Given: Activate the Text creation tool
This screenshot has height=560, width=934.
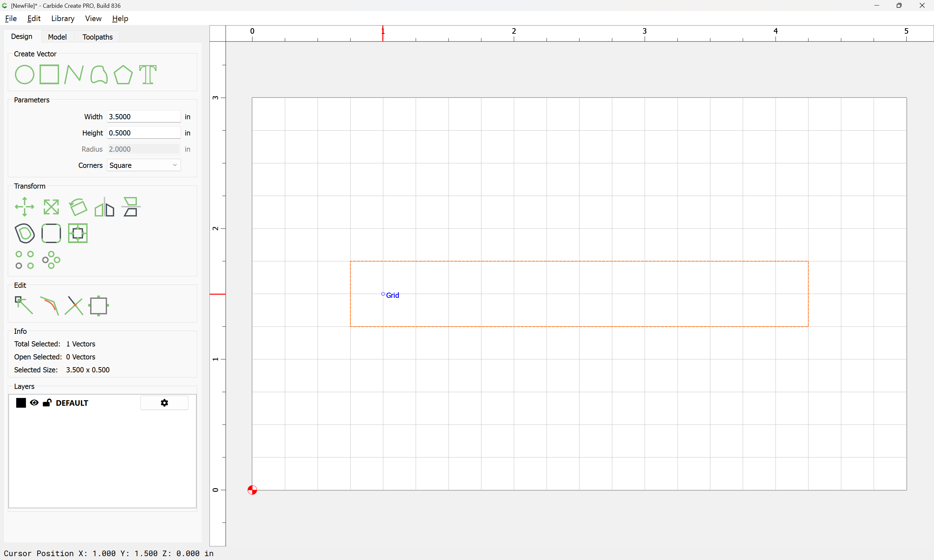Looking at the screenshot, I should coord(148,74).
